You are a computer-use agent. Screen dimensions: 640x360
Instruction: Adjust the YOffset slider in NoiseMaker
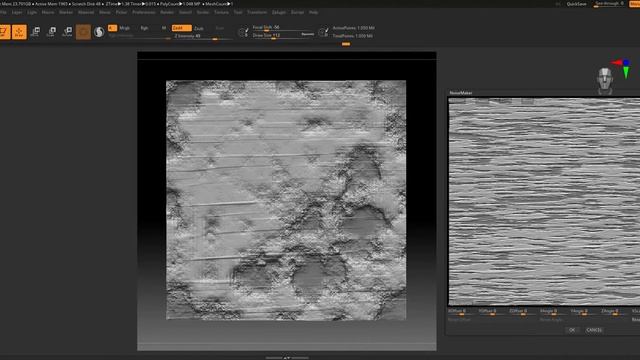pyautogui.click(x=492, y=312)
